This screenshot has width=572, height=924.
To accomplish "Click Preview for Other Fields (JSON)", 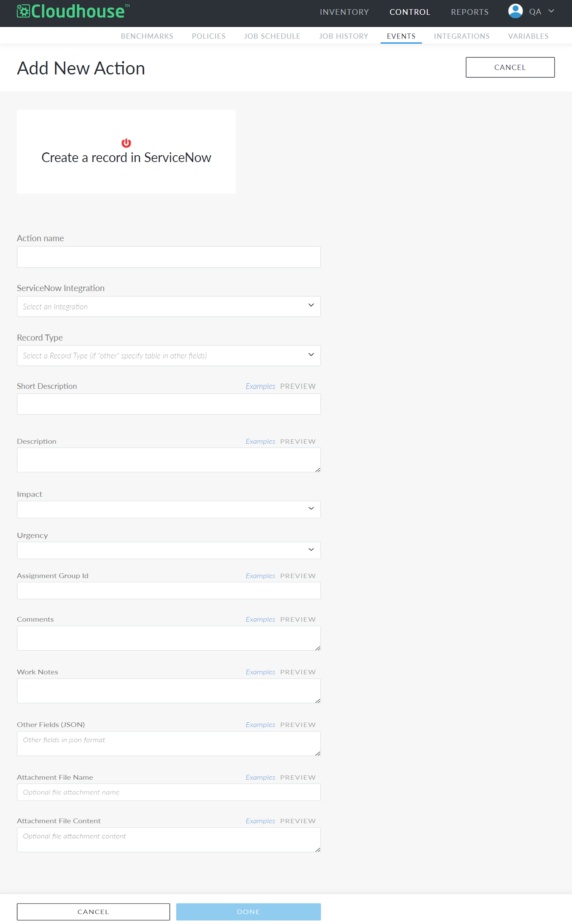I will pyautogui.click(x=298, y=725).
